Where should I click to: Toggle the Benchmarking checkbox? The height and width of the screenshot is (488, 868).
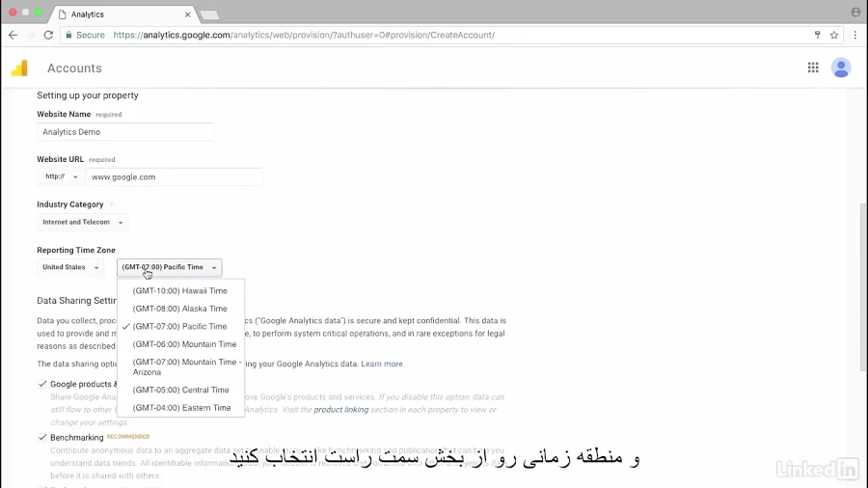(42, 437)
